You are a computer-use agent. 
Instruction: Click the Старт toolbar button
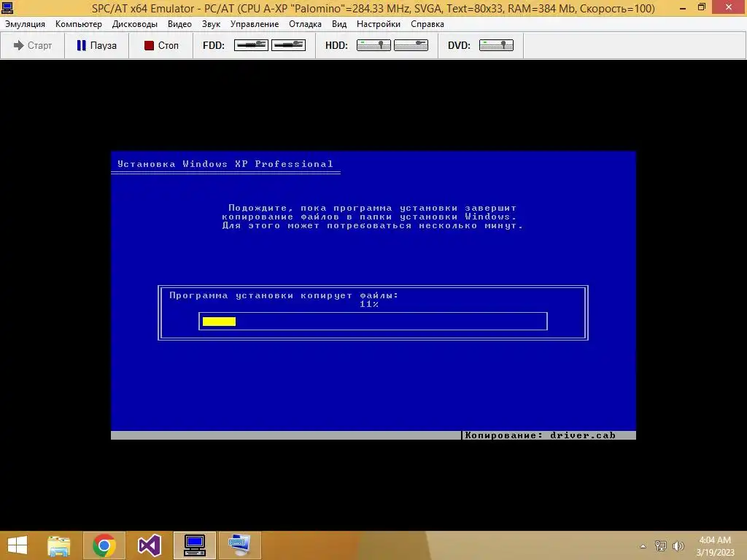tap(32, 45)
